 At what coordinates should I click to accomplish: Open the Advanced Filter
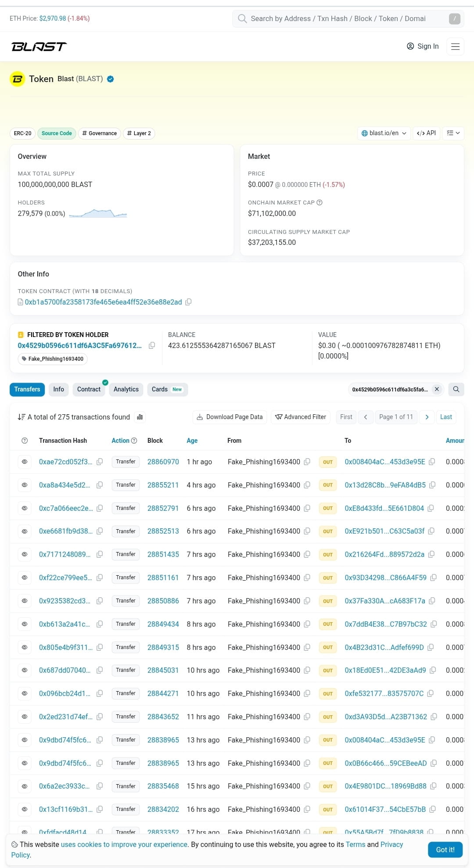(301, 417)
